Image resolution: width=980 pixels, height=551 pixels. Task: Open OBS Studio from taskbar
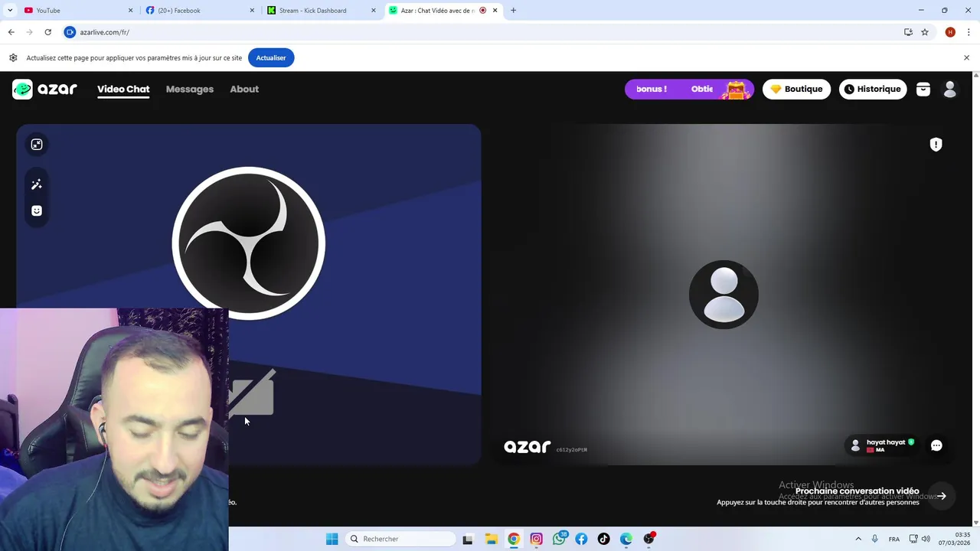pyautogui.click(x=649, y=539)
